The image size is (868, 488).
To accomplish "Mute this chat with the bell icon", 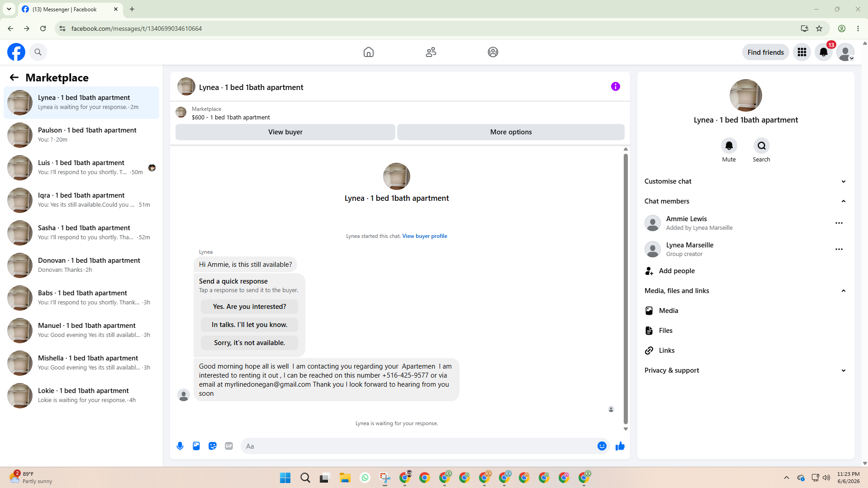I will click(729, 146).
